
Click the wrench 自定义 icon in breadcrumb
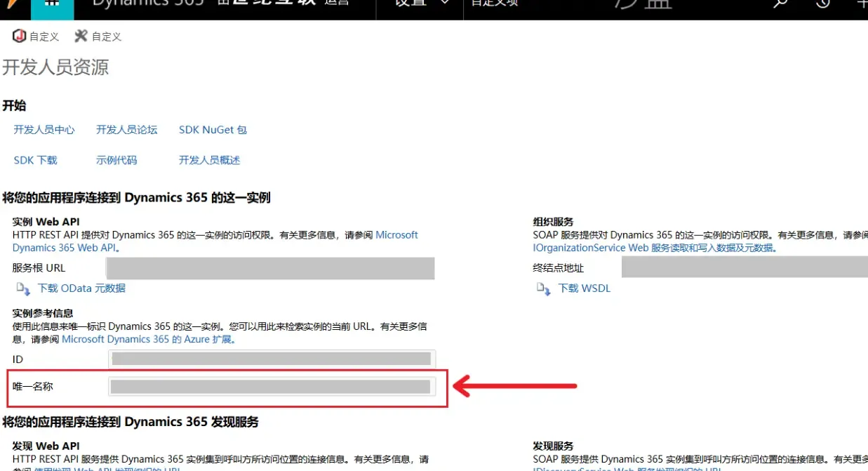coord(81,36)
